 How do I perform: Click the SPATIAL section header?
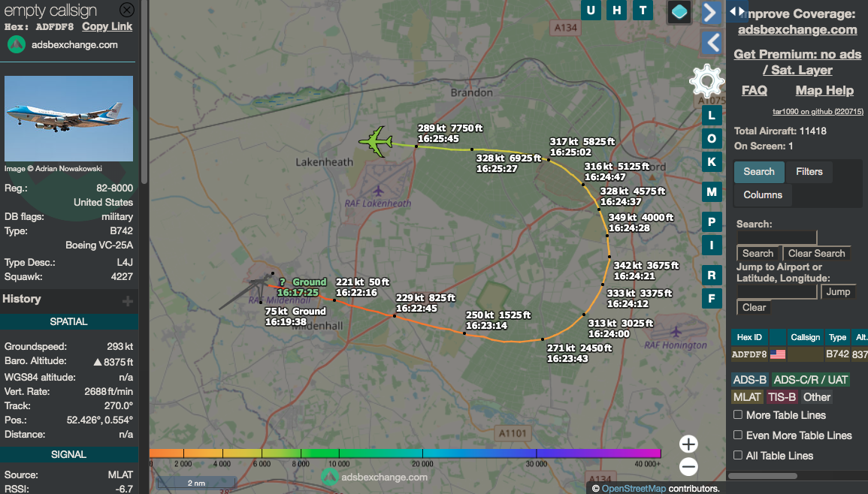coord(68,322)
